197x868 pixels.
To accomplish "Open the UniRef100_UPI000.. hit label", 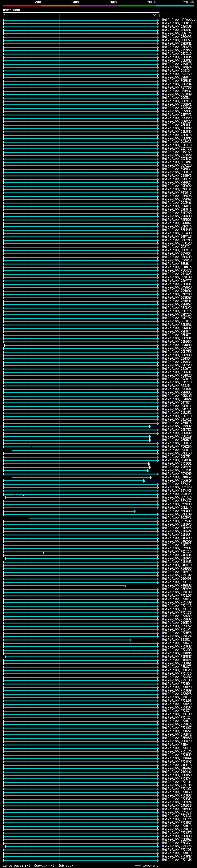I will (x=178, y=20).
